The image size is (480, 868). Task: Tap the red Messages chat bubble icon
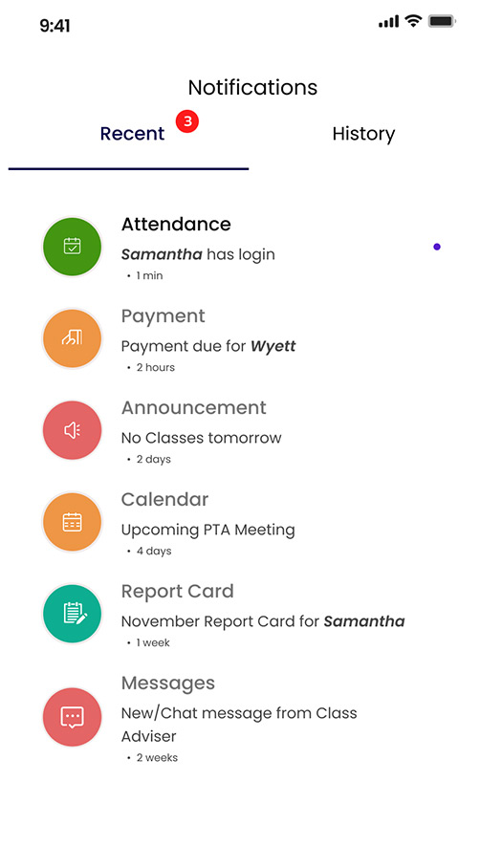[x=73, y=717]
